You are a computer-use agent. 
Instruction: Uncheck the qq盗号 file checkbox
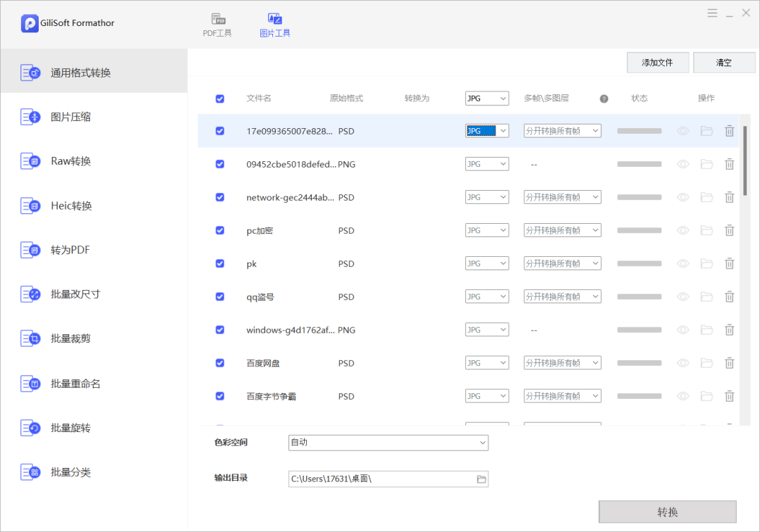pos(220,297)
